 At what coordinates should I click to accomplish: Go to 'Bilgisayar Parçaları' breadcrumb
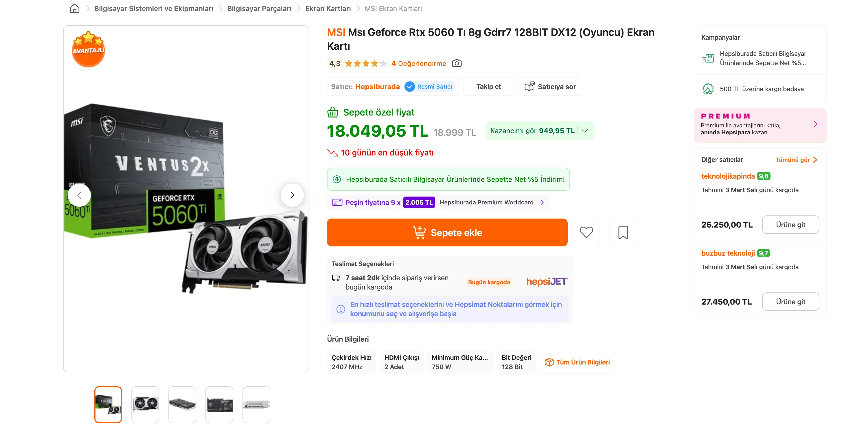259,8
